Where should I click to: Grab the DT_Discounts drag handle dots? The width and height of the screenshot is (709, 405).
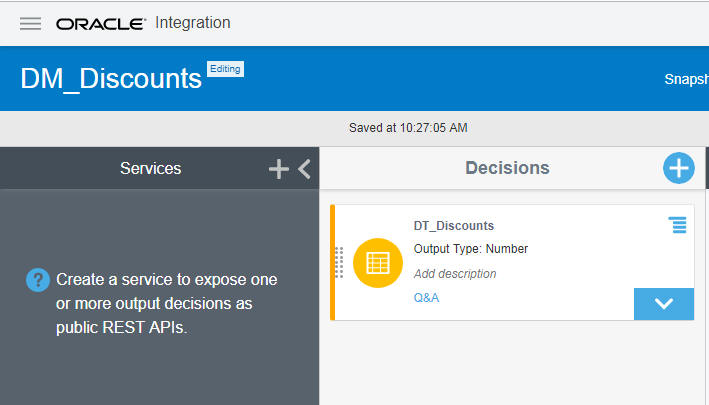coord(340,262)
